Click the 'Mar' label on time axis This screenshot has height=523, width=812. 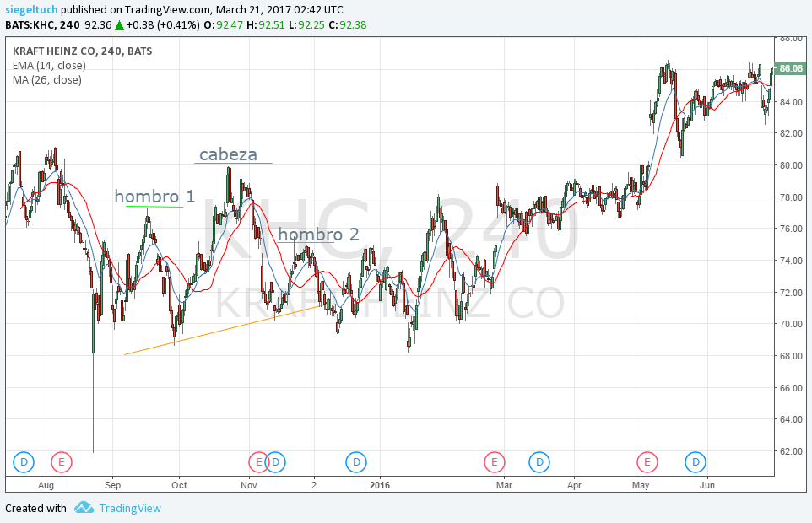[504, 485]
